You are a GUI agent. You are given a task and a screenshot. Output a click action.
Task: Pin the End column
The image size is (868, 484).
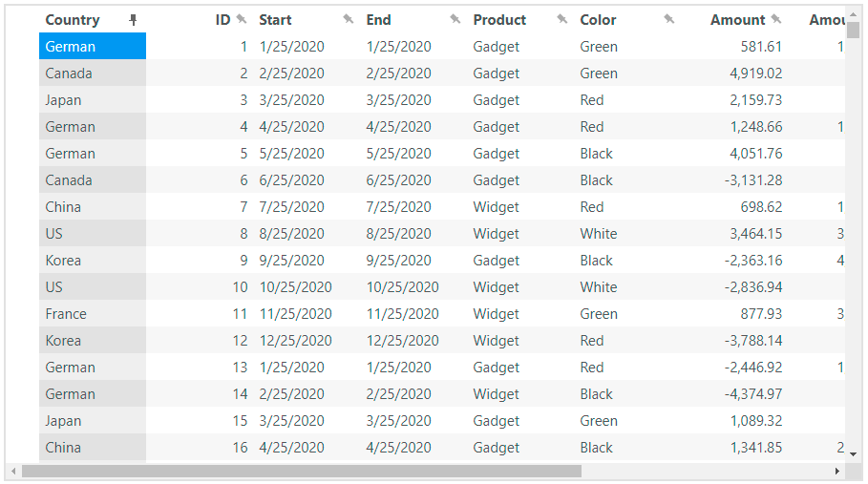click(x=455, y=20)
